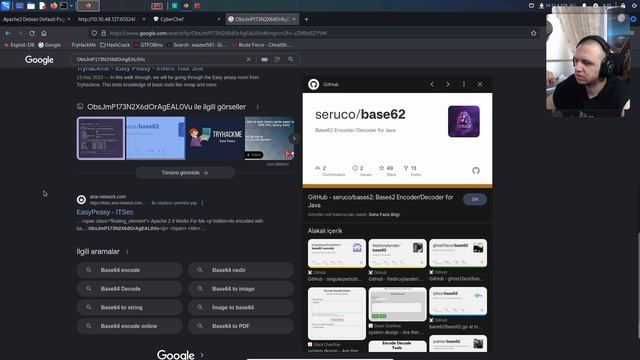Image resolution: width=640 pixels, height=360 pixels.
Task: Open browser home page icon
Action: coord(44,33)
